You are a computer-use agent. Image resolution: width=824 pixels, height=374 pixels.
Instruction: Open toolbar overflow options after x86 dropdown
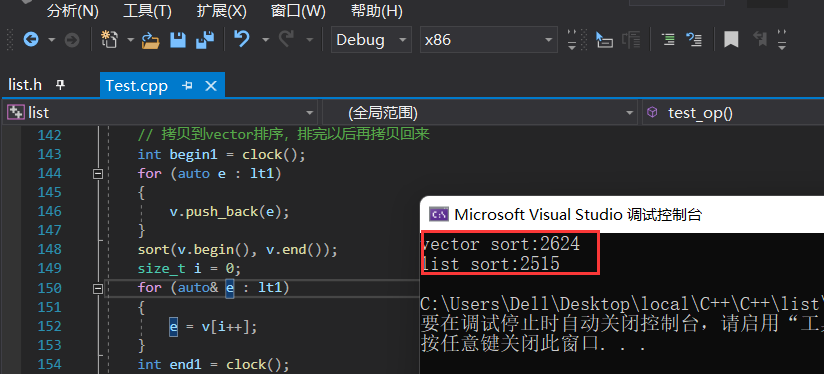pos(572,40)
